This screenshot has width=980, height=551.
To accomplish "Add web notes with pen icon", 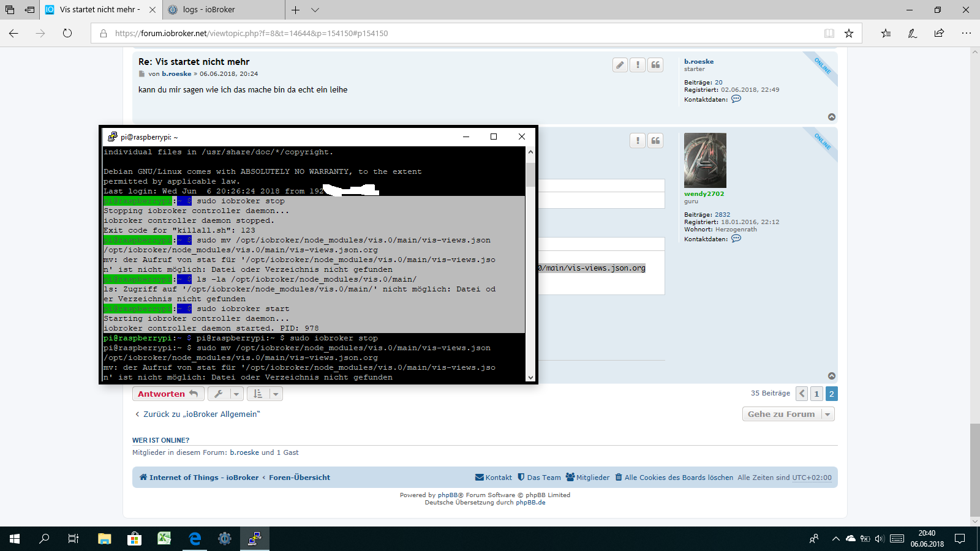I will click(x=913, y=33).
